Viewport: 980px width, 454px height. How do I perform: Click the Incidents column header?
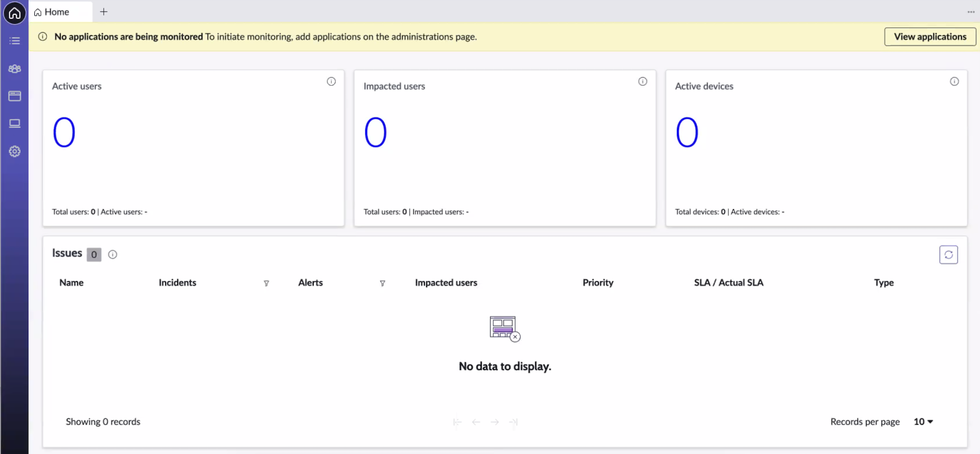tap(177, 282)
